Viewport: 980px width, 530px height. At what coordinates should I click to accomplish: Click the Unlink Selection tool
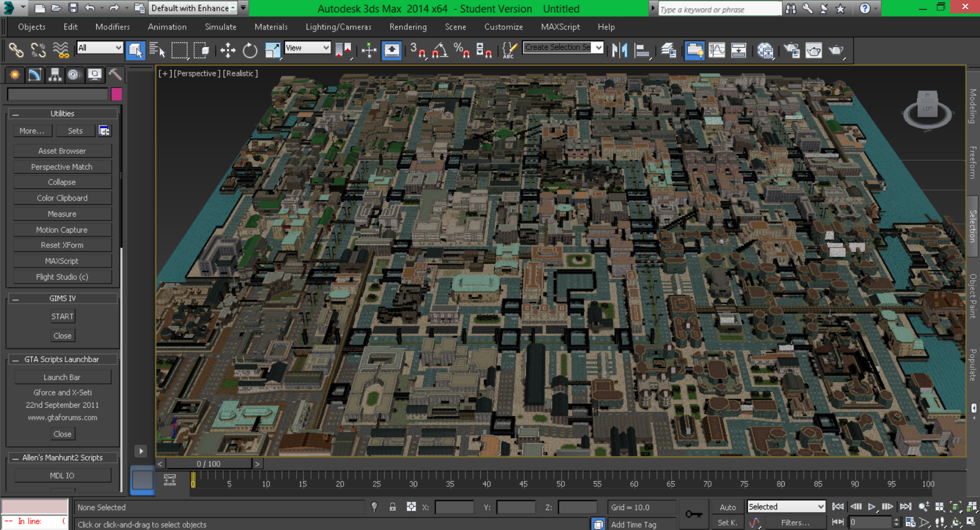[x=38, y=50]
